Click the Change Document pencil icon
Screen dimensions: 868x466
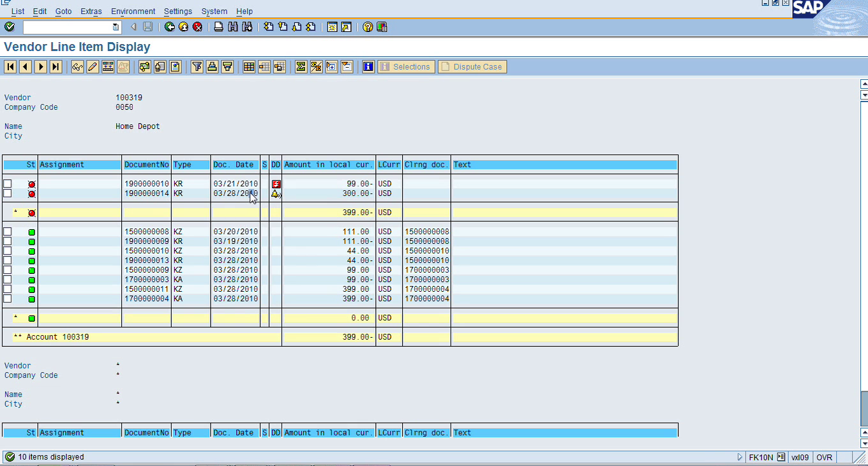[93, 66]
